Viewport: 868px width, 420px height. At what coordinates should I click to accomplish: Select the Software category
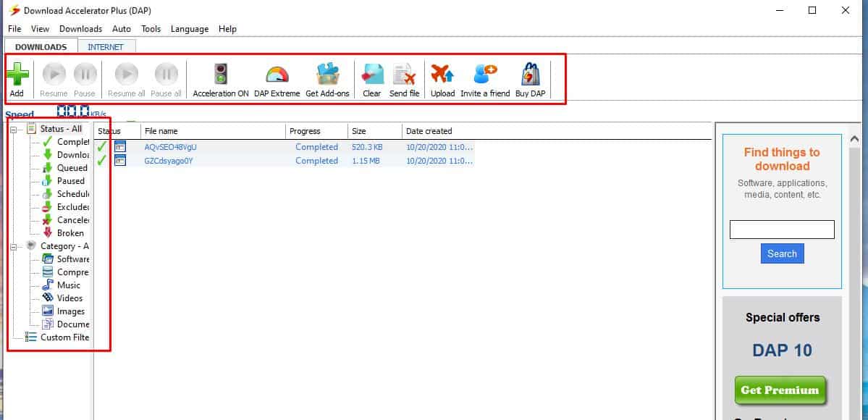click(73, 259)
